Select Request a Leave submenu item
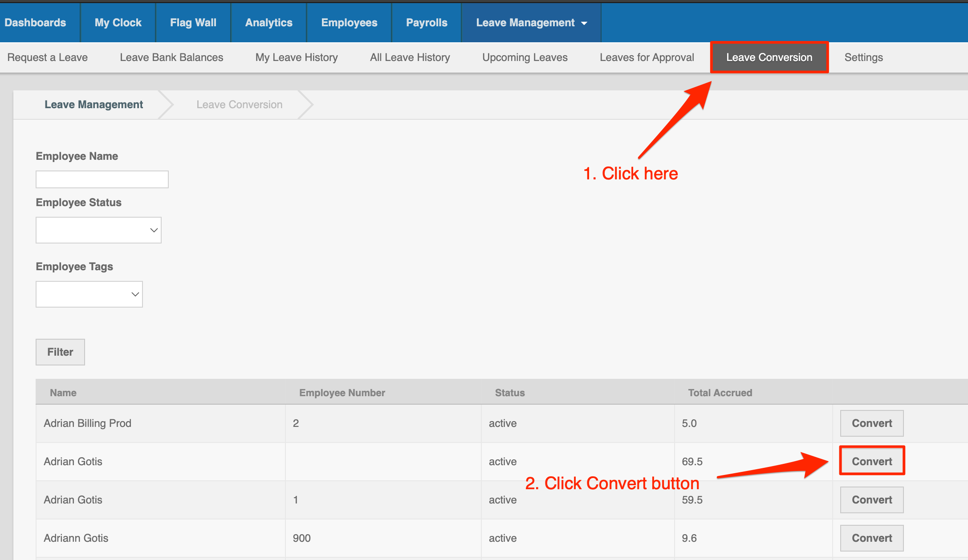Viewport: 968px width, 560px height. [47, 57]
